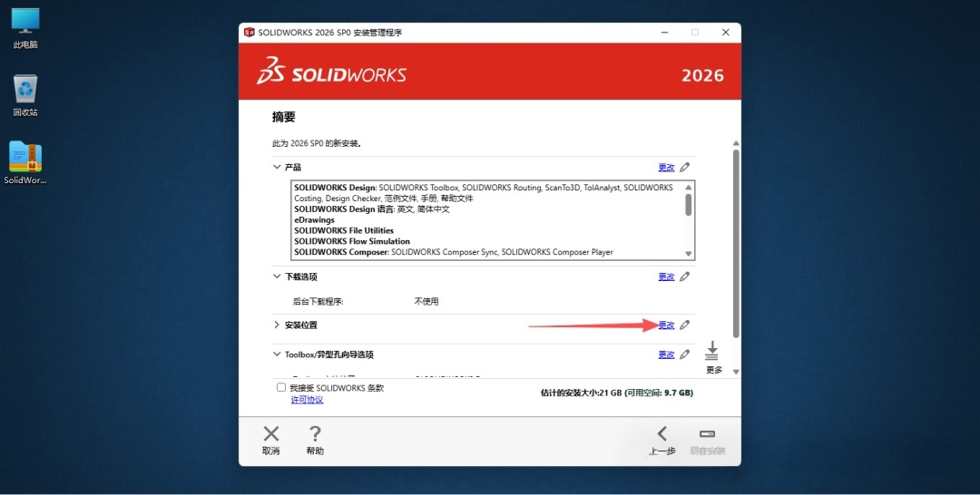Select SOLIDWORKS File Utilities list entry
The height and width of the screenshot is (495, 980).
(x=344, y=230)
